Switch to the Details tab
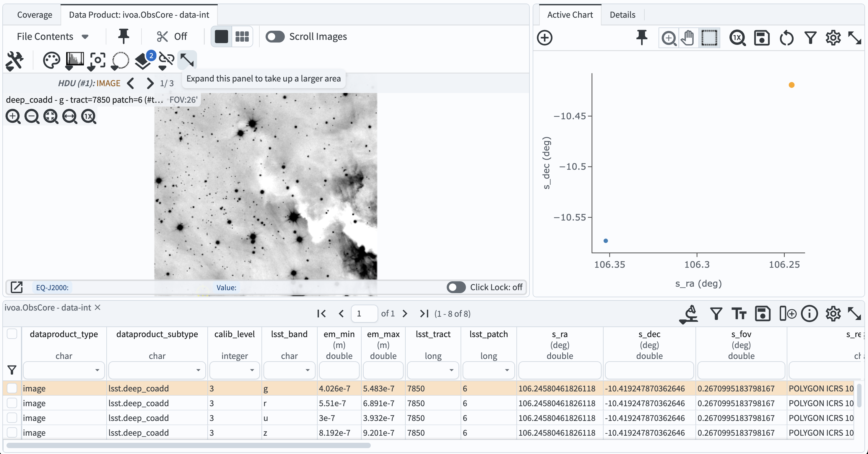This screenshot has height=454, width=868. [x=622, y=14]
